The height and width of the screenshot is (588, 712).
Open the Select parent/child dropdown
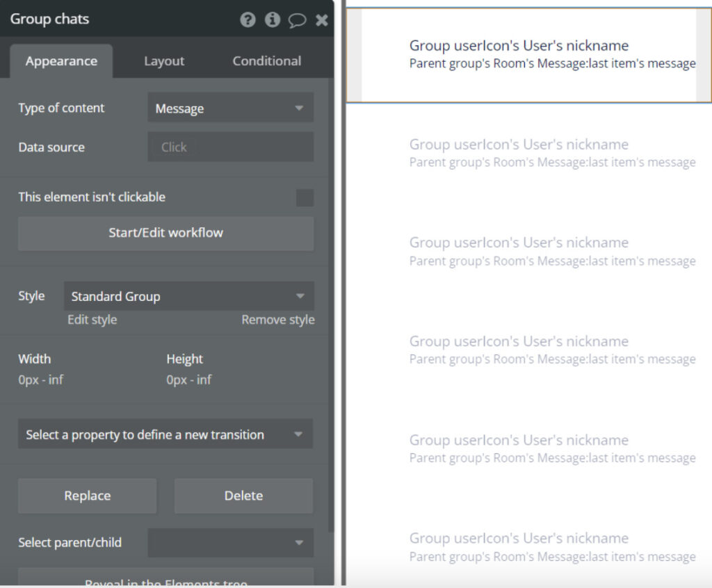pos(230,543)
